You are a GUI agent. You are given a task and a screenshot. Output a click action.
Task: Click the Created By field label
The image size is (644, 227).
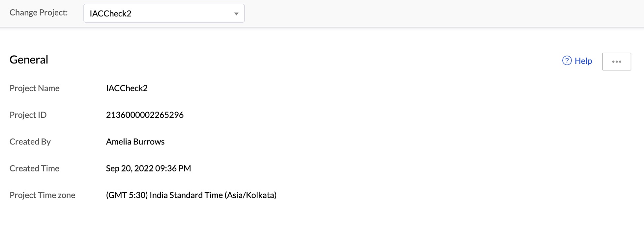[x=30, y=142]
